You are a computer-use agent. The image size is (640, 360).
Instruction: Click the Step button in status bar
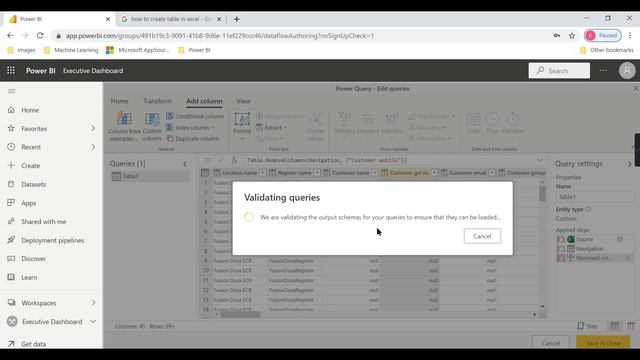pyautogui.click(x=588, y=326)
